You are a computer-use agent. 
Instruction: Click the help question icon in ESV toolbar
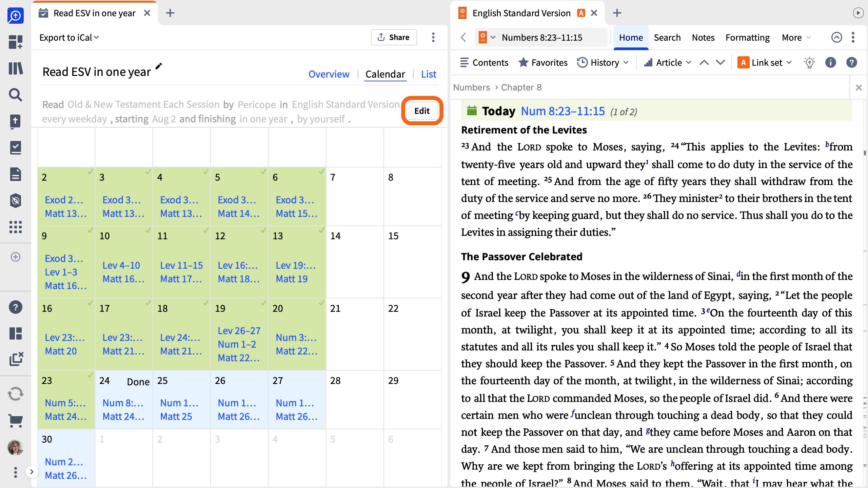(x=851, y=62)
